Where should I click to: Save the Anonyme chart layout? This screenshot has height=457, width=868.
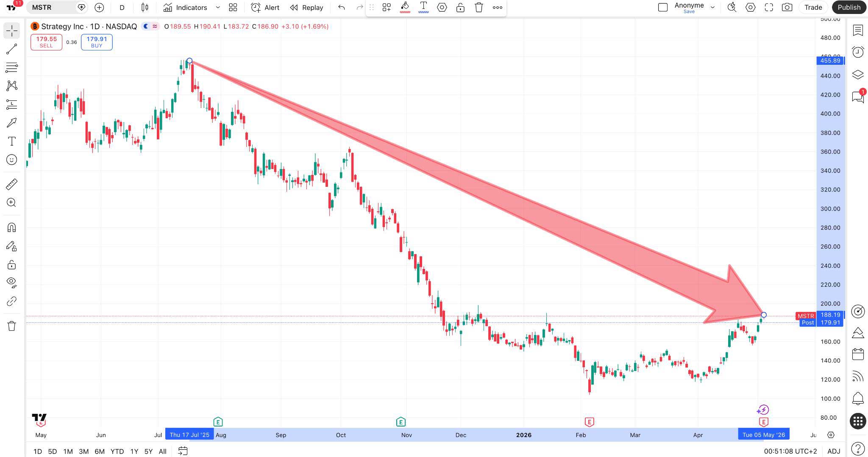point(689,11)
